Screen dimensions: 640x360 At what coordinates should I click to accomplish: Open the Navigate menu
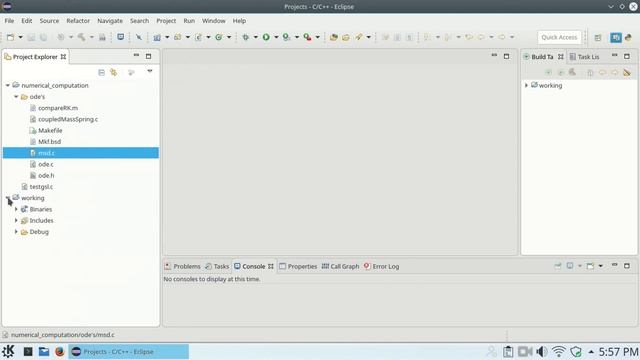[110, 20]
